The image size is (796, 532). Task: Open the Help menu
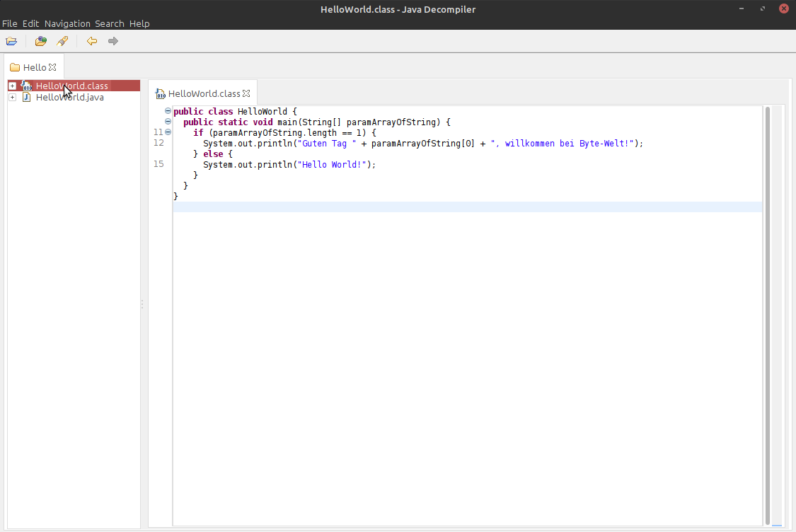(139, 23)
